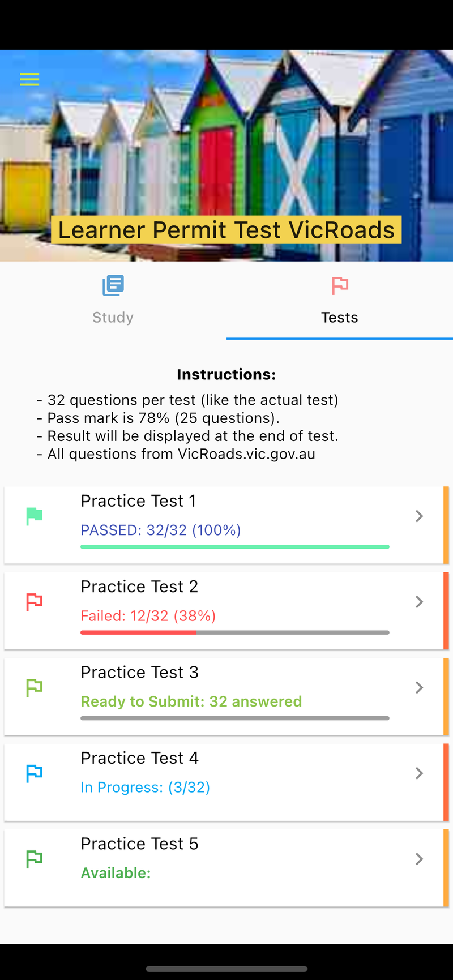Click Practice Test 2's red progress bar
Screen dimensions: 453x980
tap(139, 632)
